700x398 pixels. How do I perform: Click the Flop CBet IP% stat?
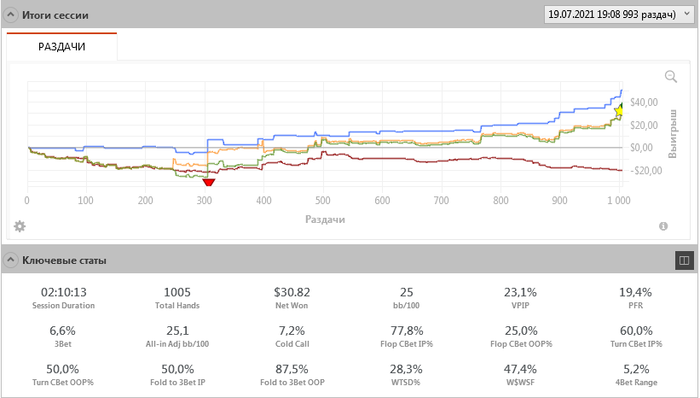(x=406, y=336)
